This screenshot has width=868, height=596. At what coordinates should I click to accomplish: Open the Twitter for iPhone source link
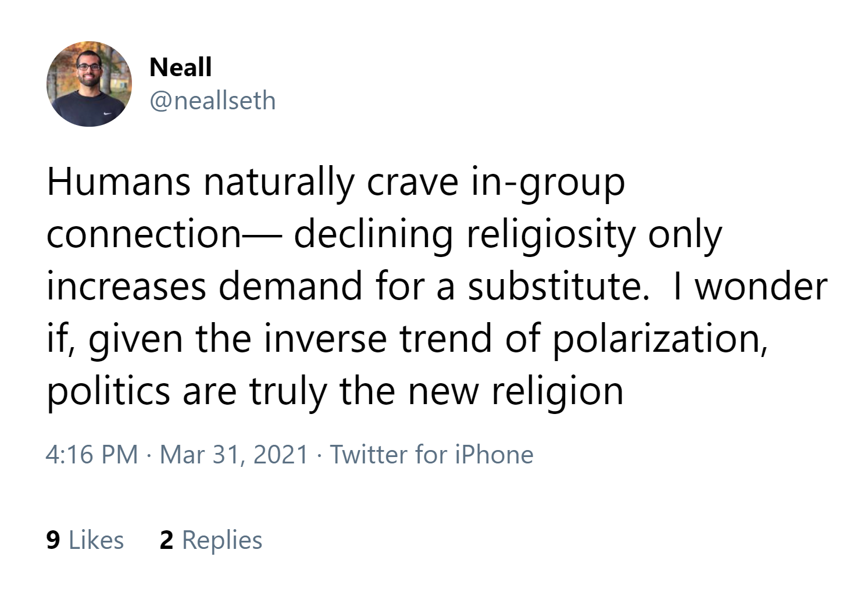(431, 454)
